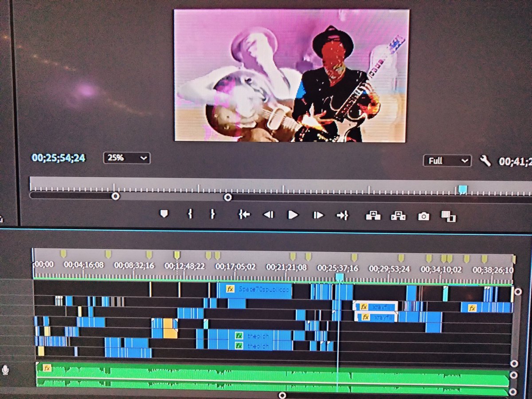Select the green audio waveform clip

(273, 379)
